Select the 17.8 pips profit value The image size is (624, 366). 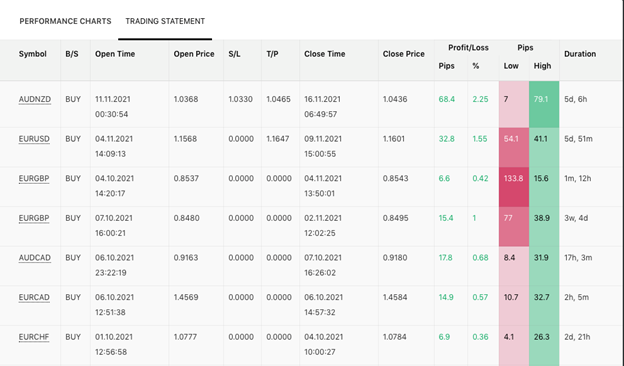click(445, 258)
